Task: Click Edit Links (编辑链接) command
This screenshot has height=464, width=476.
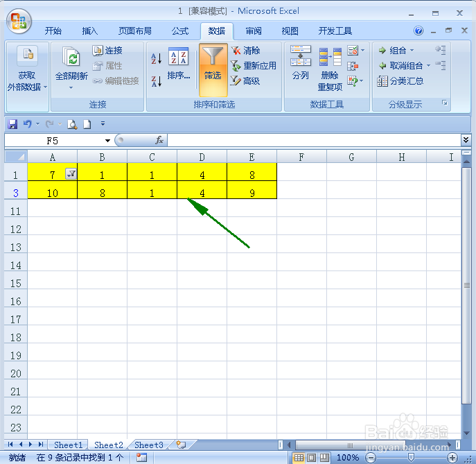Action: 116,81
